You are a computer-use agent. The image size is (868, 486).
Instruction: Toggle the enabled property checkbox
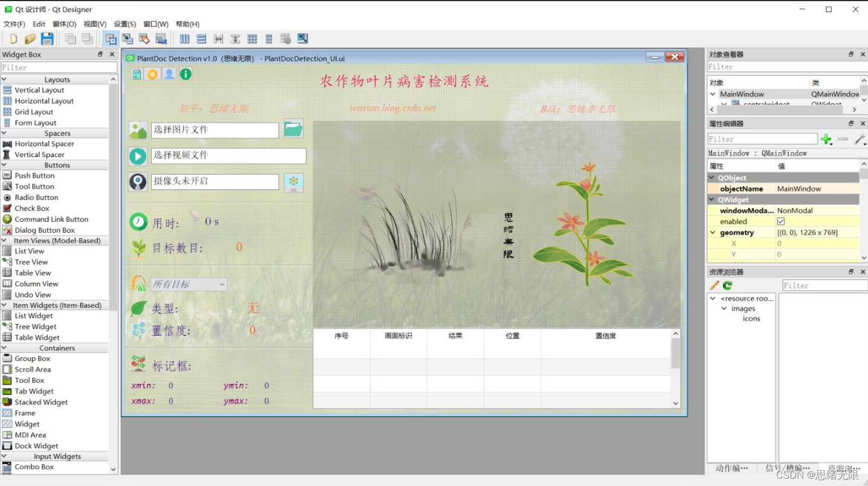(x=780, y=221)
